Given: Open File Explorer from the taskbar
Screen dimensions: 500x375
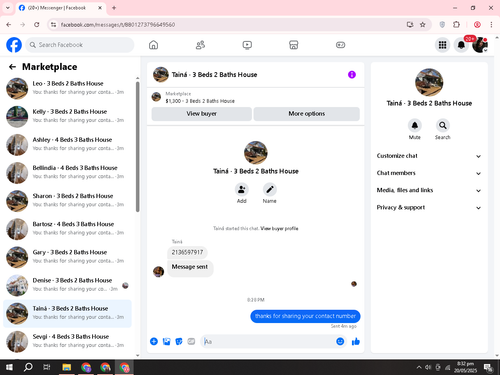Looking at the screenshot, I should 67,367.
